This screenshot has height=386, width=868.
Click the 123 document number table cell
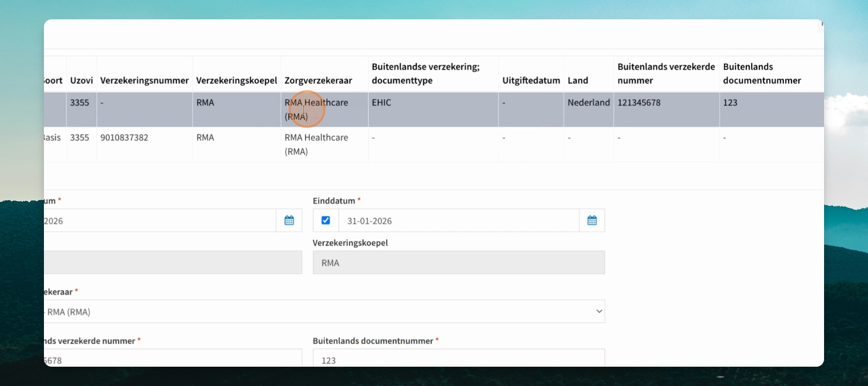(x=771, y=109)
